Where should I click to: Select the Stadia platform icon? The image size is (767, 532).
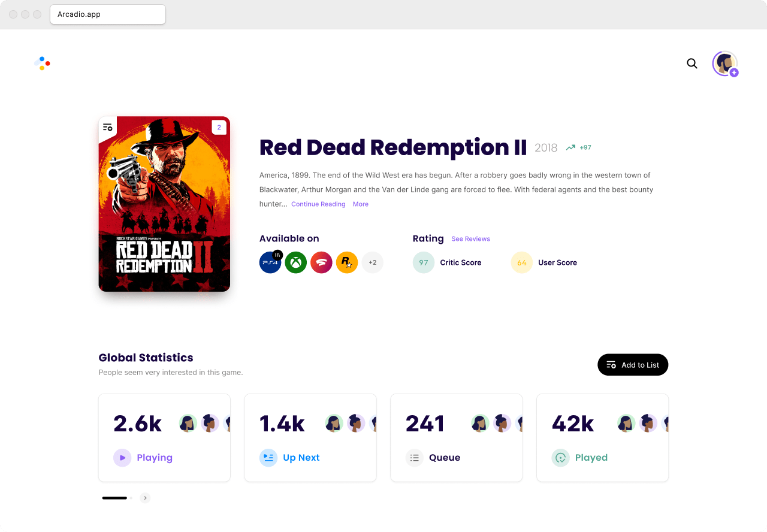(x=321, y=262)
